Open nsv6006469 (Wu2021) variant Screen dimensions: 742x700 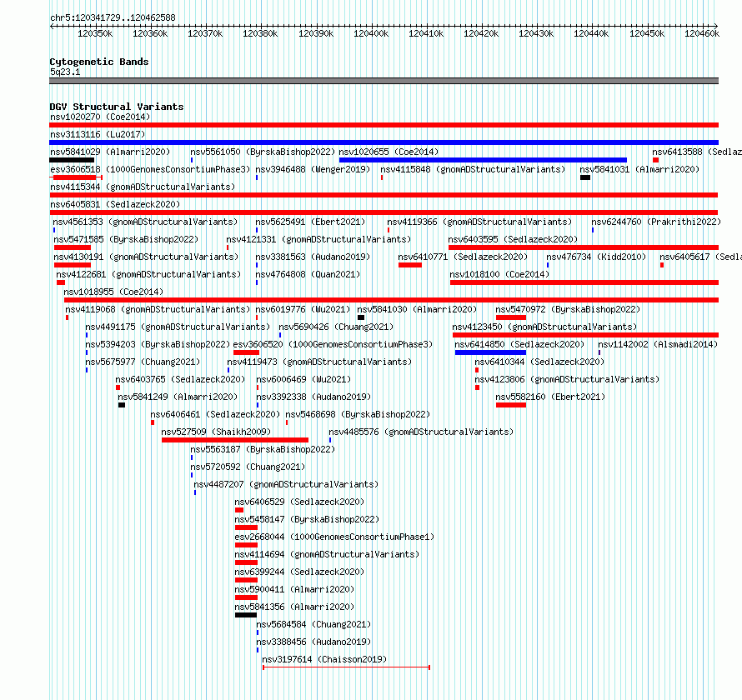[x=303, y=379]
